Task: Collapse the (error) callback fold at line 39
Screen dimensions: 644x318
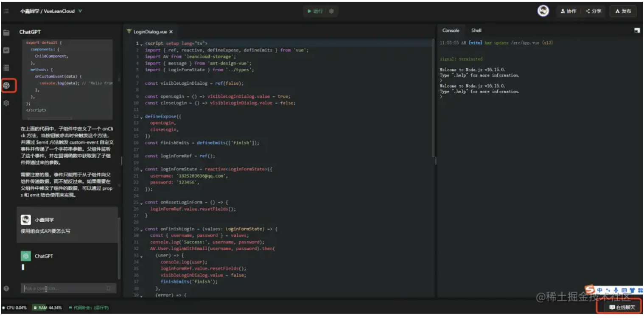Action: pyautogui.click(x=142, y=296)
